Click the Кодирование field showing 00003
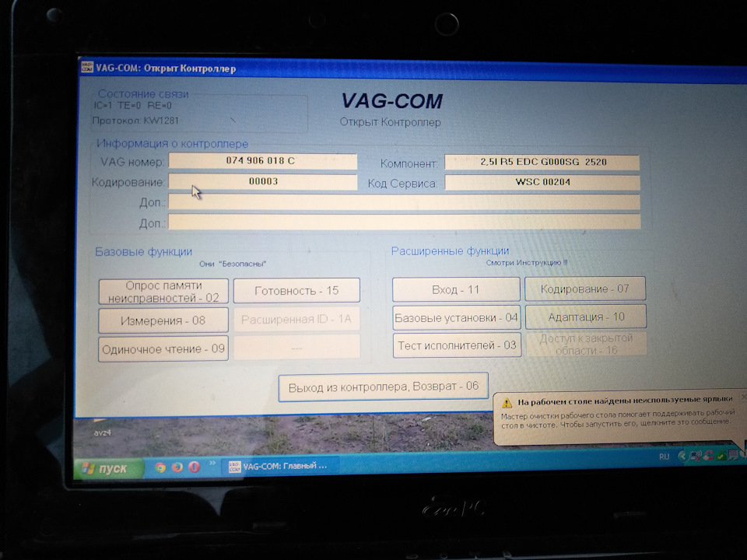Viewport: 747px width, 560px height. (x=262, y=181)
